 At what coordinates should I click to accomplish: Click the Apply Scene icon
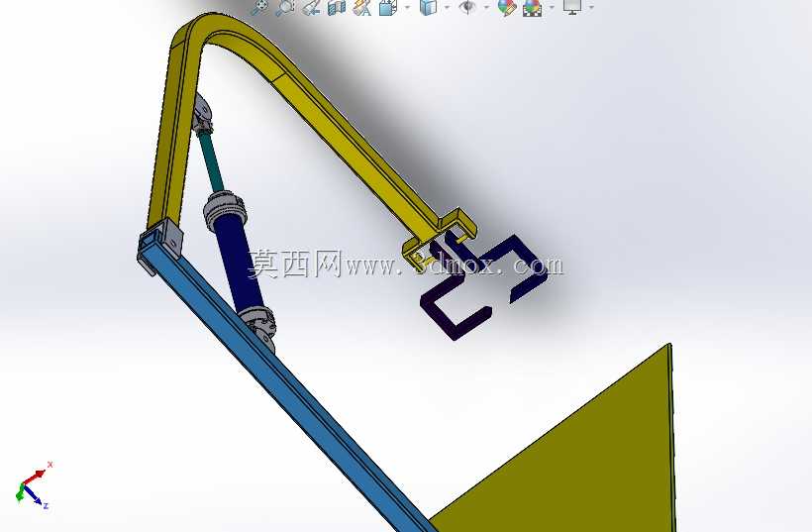(x=533, y=7)
